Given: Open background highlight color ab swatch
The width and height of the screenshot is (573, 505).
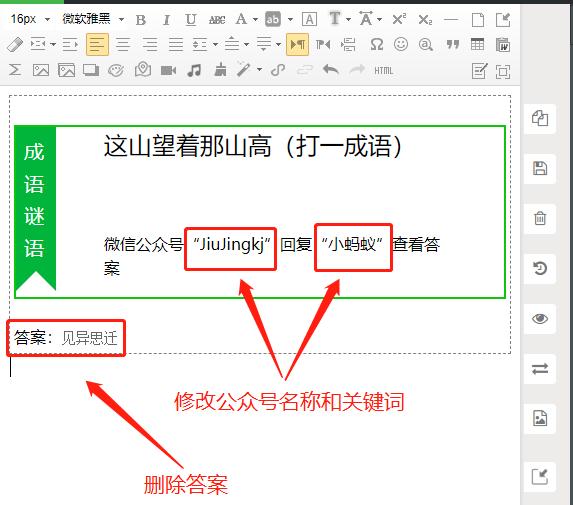Looking at the screenshot, I should (273, 19).
